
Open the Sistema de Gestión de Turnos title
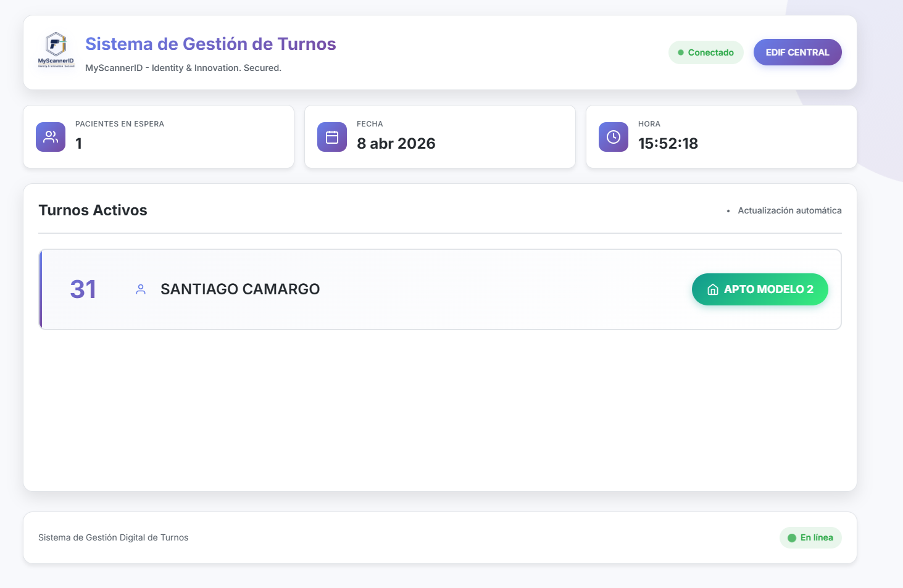[x=210, y=44]
